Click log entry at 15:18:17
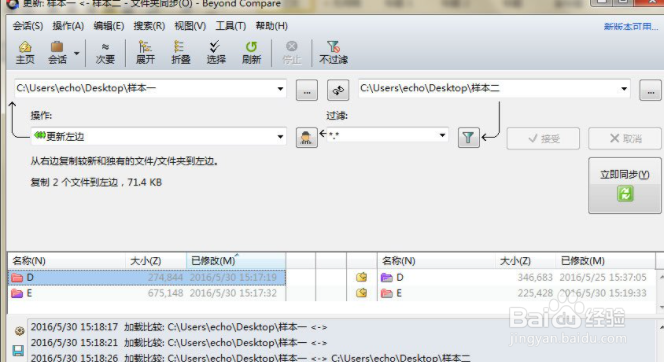664x362 pixels. [x=179, y=327]
